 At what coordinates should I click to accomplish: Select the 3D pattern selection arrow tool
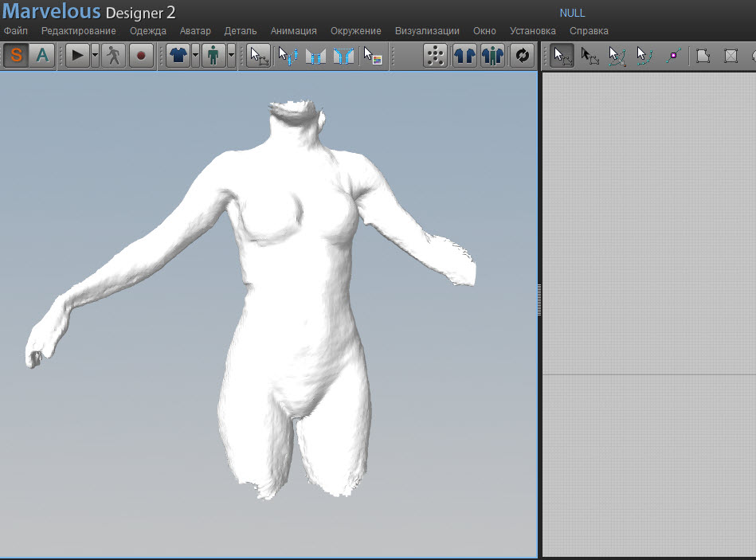259,56
